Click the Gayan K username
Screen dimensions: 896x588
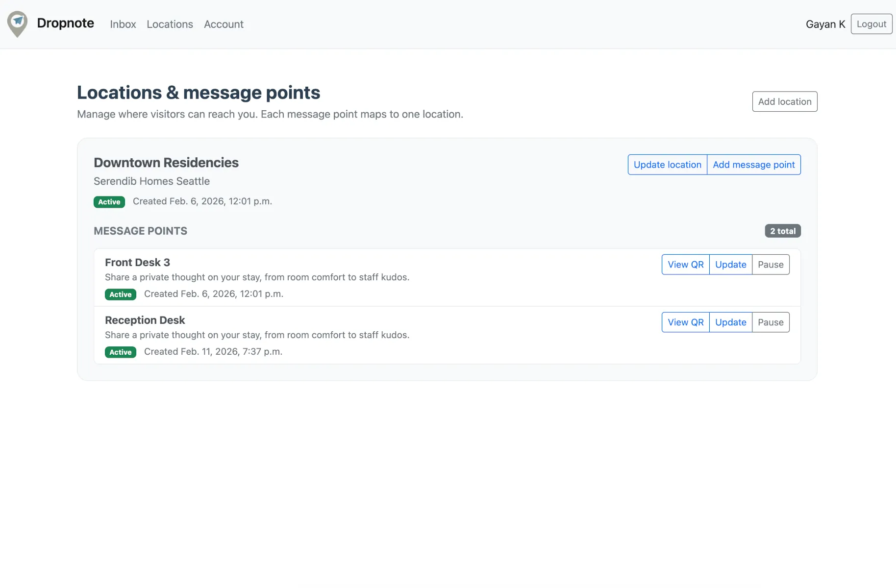[825, 24]
